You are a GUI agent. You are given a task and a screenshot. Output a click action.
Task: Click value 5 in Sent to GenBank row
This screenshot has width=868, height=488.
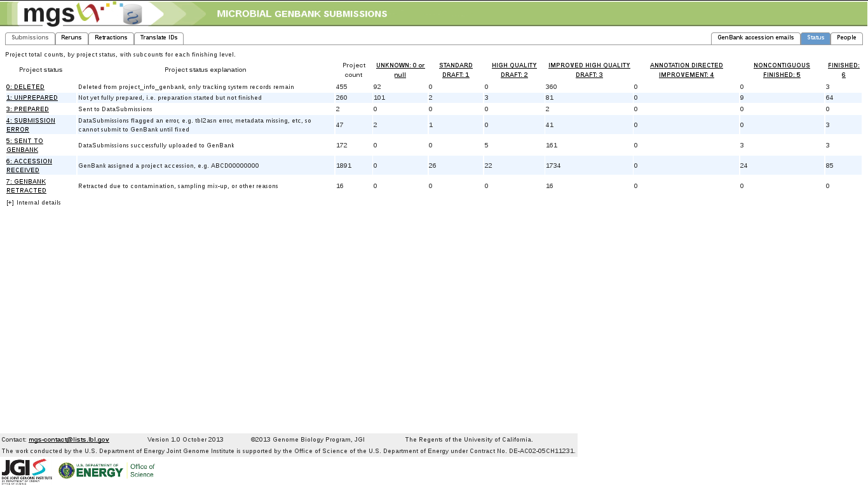pyautogui.click(x=487, y=146)
